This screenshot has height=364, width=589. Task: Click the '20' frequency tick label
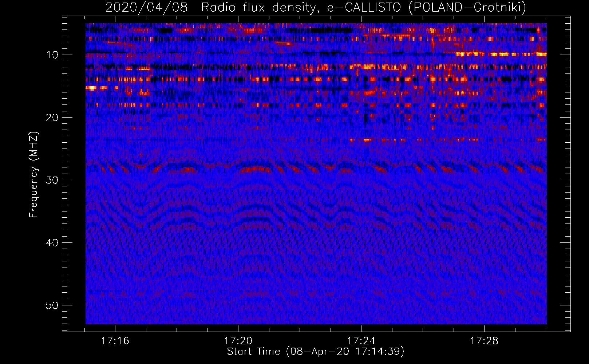52,118
